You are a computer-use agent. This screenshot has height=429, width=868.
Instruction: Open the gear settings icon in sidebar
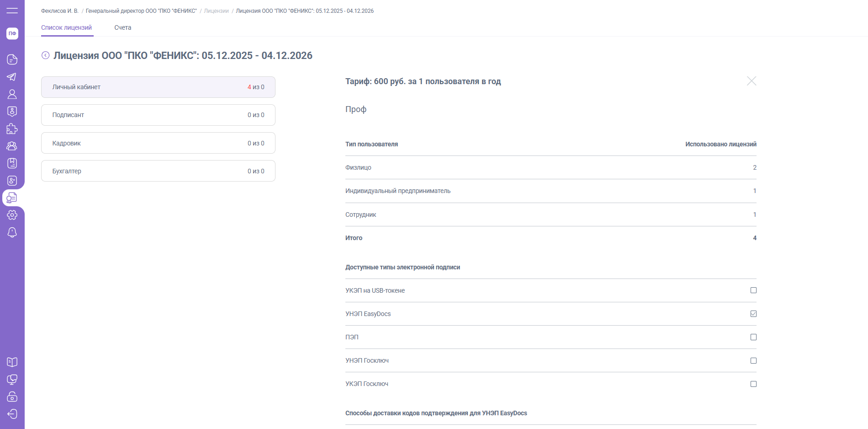pos(12,215)
